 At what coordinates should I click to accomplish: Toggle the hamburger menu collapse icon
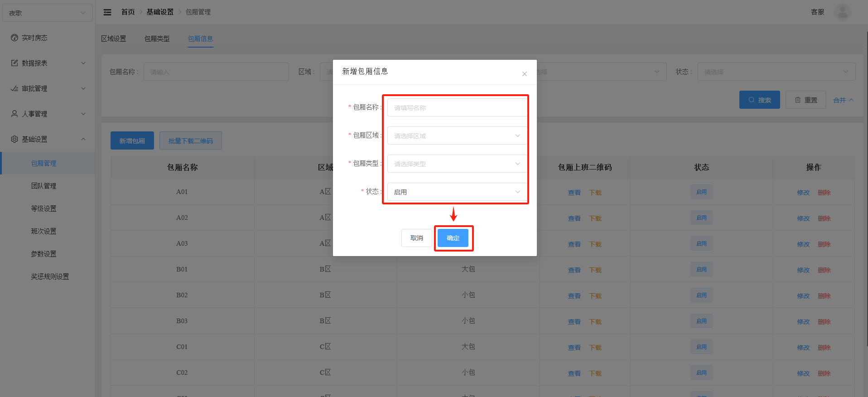(107, 12)
